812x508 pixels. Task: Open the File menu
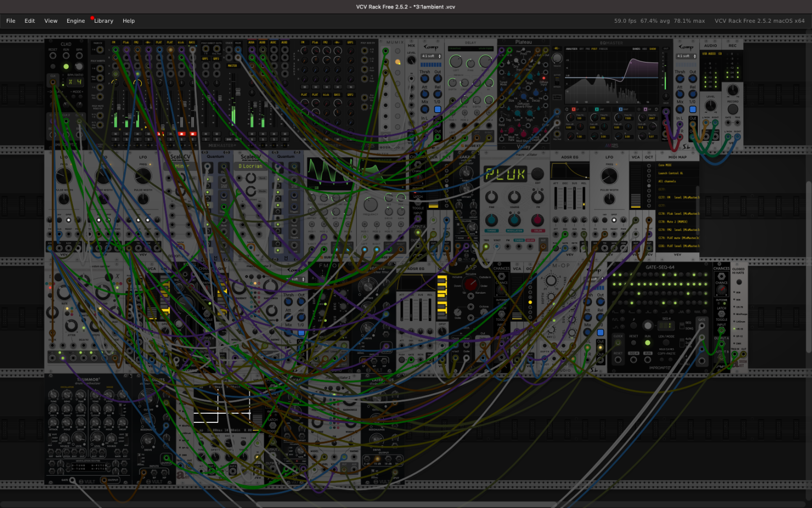pos(11,21)
